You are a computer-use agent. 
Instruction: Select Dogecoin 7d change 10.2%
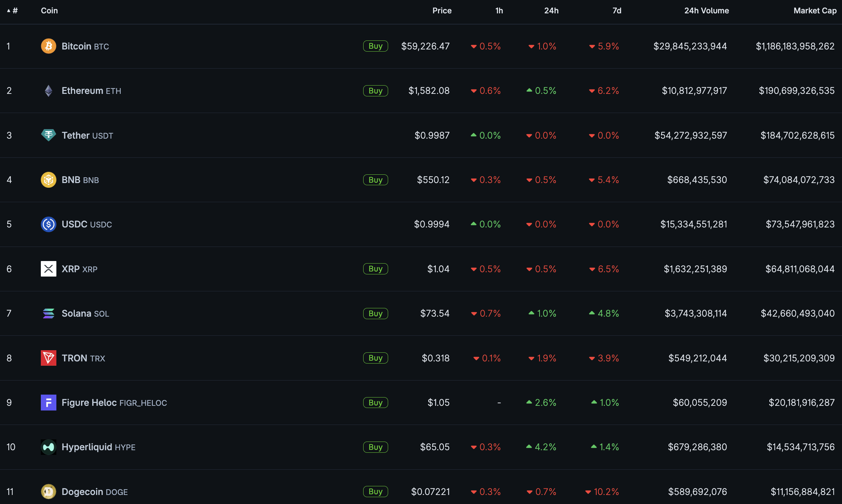click(602, 492)
